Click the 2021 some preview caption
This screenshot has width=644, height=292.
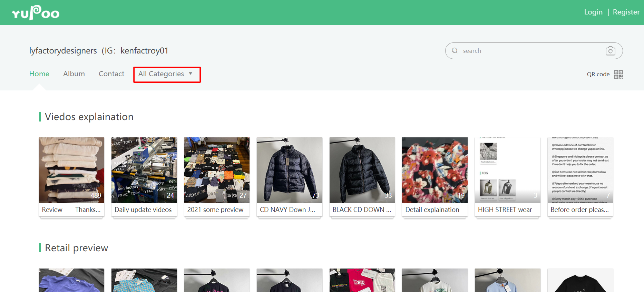(215, 210)
